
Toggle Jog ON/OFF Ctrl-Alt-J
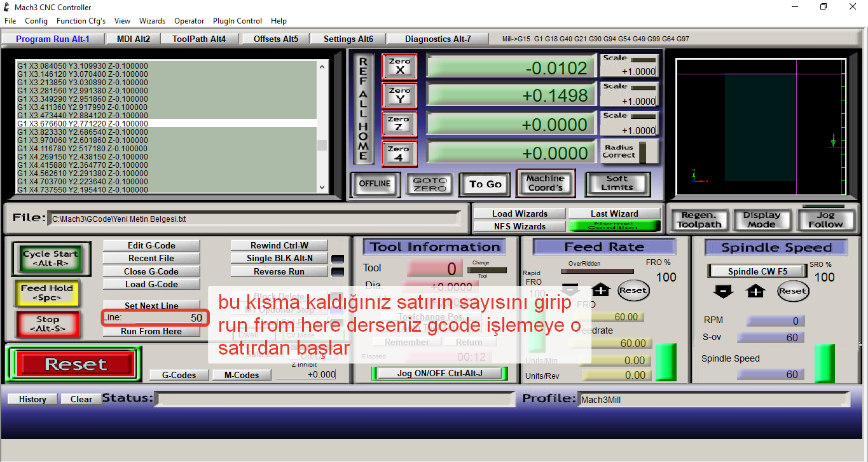pyautogui.click(x=440, y=373)
